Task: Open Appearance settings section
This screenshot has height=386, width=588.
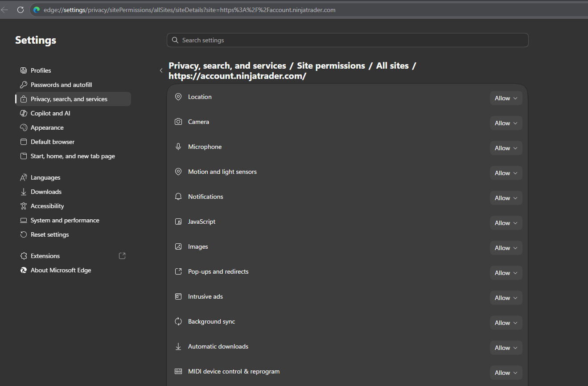Action: [73, 127]
